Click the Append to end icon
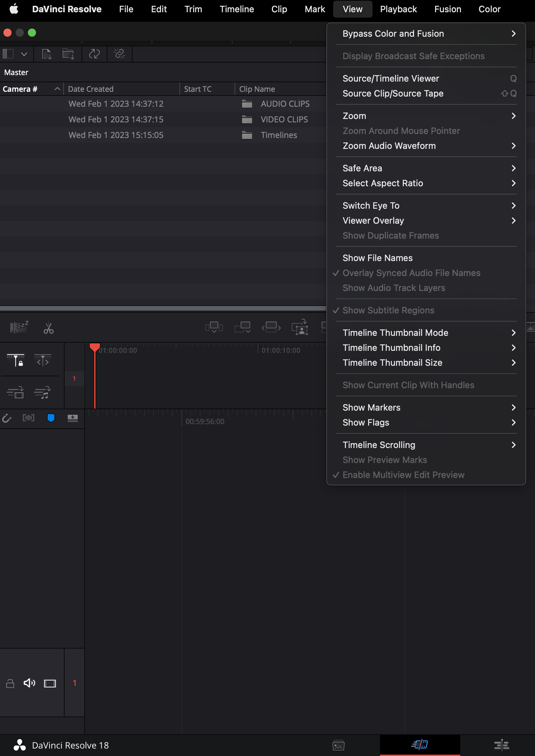The height and width of the screenshot is (756, 535). tap(243, 327)
